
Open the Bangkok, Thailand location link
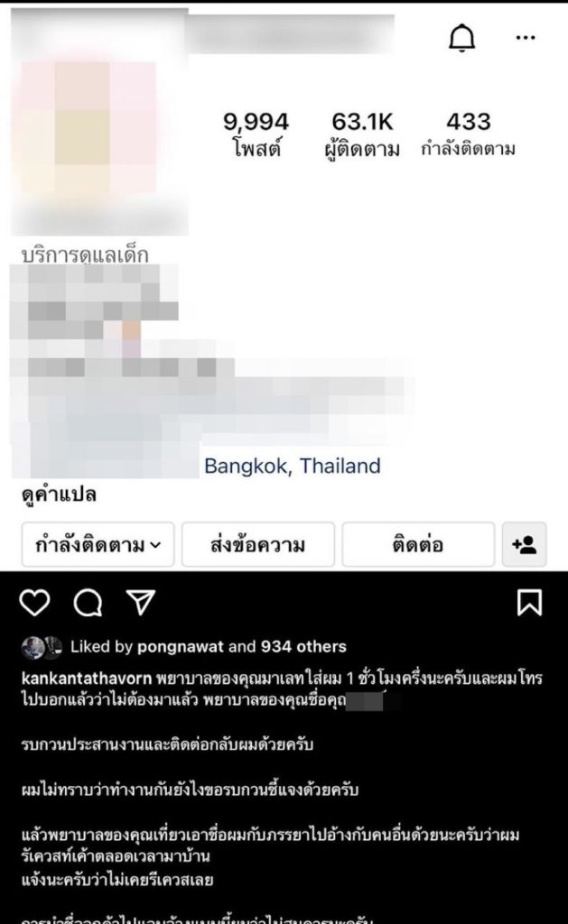[292, 467]
